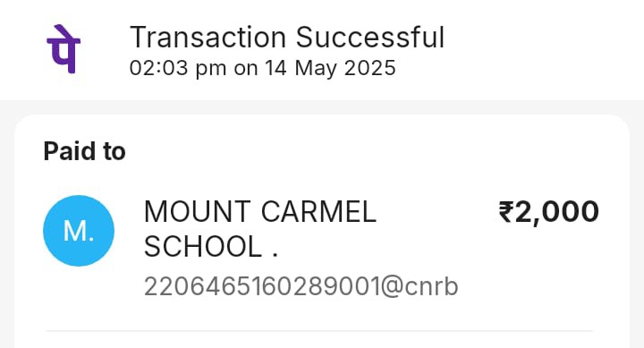
Task: Click the word Transaction in the heading
Action: pos(208,38)
